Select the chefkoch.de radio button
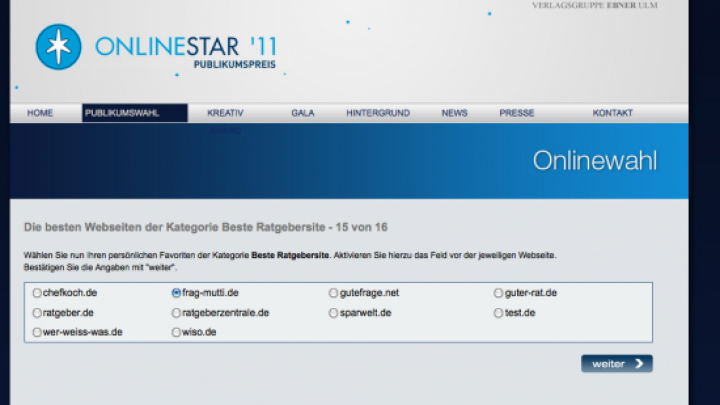The width and height of the screenshot is (720, 405). tap(37, 293)
